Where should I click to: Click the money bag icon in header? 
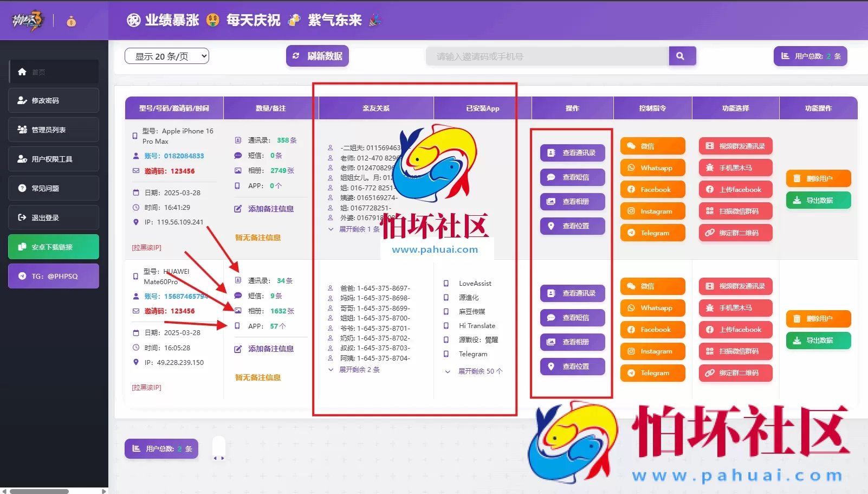click(71, 22)
